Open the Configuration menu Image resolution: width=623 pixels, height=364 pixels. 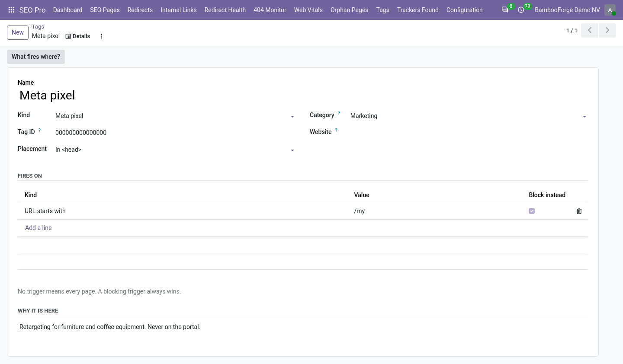point(465,10)
